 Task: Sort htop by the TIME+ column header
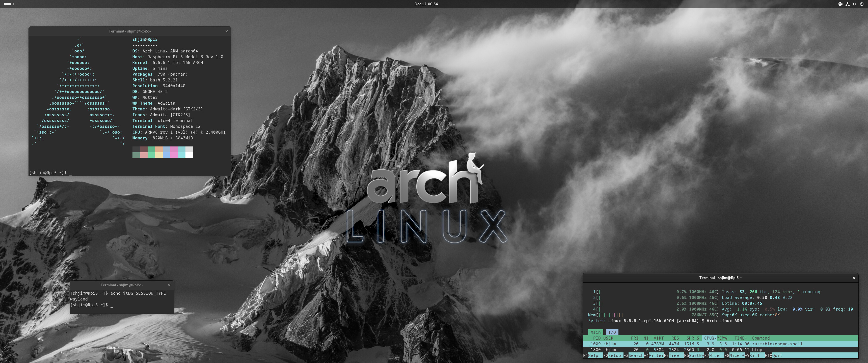(x=741, y=338)
